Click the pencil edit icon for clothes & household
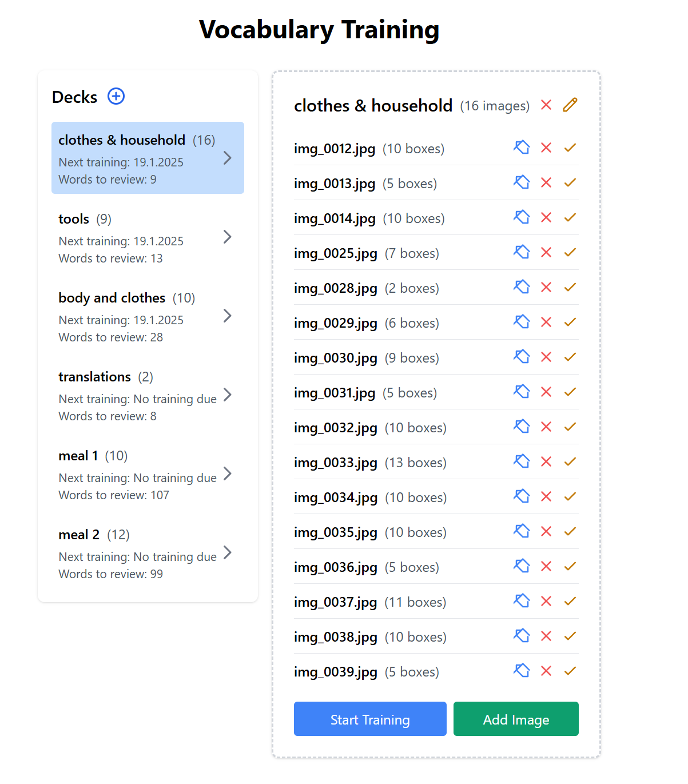The width and height of the screenshot is (688, 784). click(570, 105)
